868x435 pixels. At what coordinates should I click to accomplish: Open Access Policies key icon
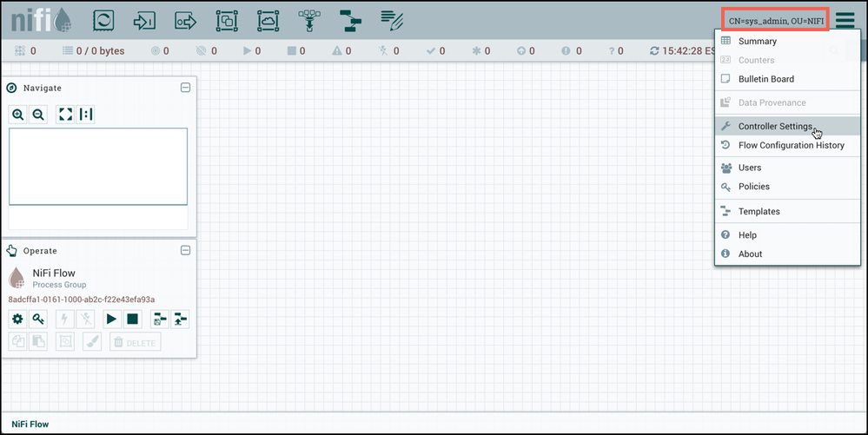coord(38,319)
